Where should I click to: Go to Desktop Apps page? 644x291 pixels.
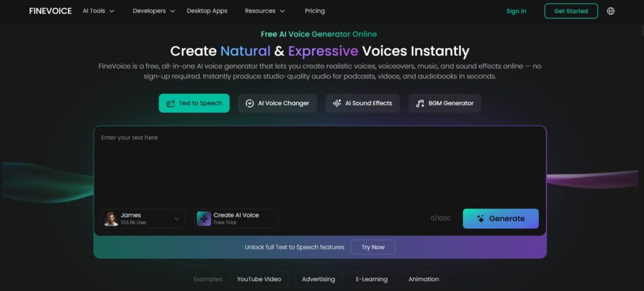click(x=207, y=11)
